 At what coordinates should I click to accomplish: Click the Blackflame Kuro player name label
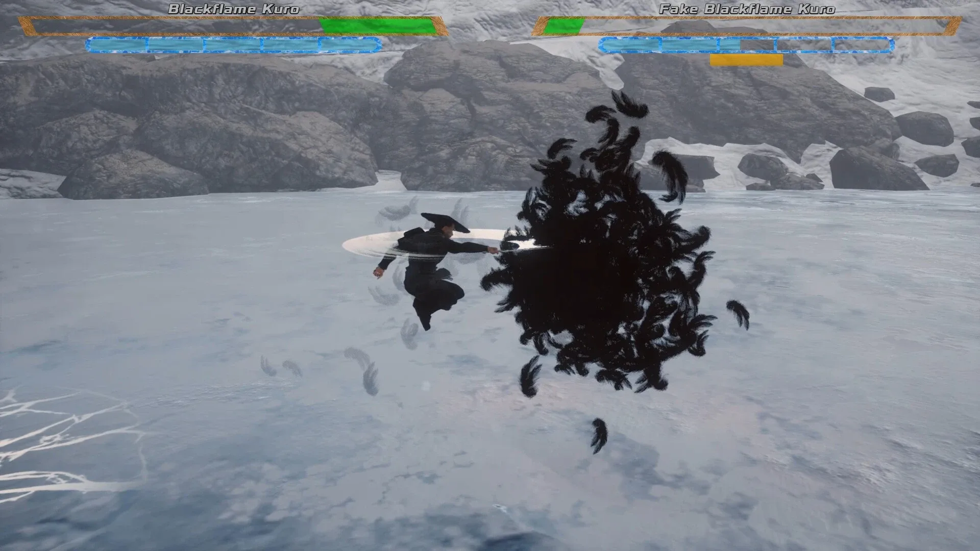[233, 9]
